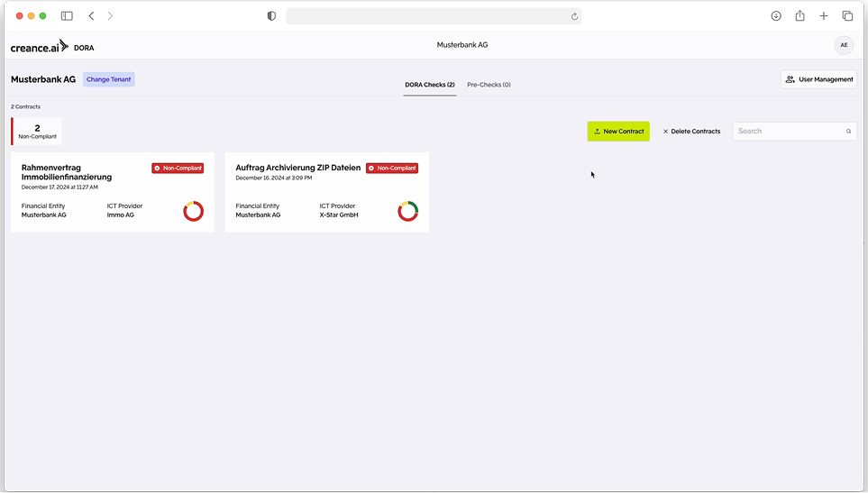Image resolution: width=868 pixels, height=493 pixels.
Task: Reload the page with the refresh icon
Action: coord(574,16)
